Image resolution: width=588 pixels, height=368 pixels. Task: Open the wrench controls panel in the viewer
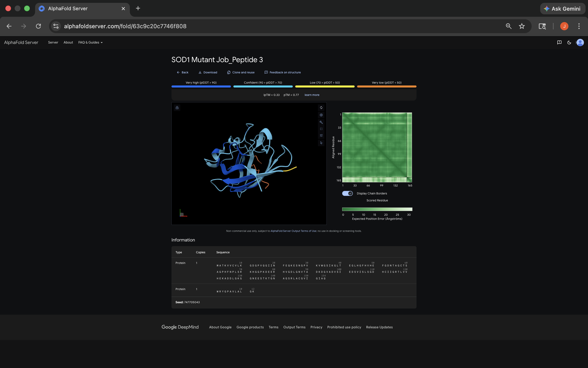tap(321, 122)
